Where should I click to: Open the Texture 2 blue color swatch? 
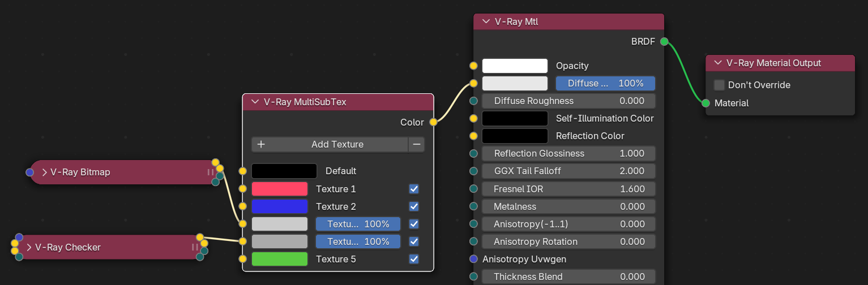pos(280,206)
